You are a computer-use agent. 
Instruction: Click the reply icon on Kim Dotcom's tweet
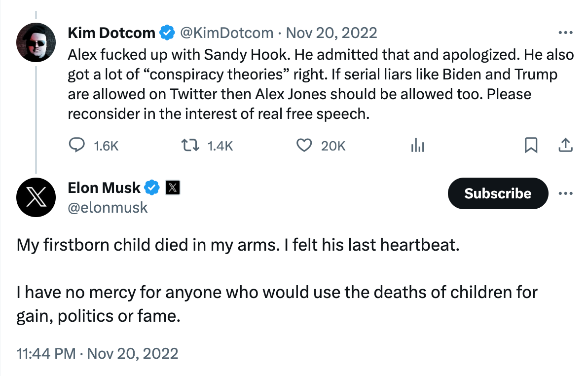click(76, 146)
